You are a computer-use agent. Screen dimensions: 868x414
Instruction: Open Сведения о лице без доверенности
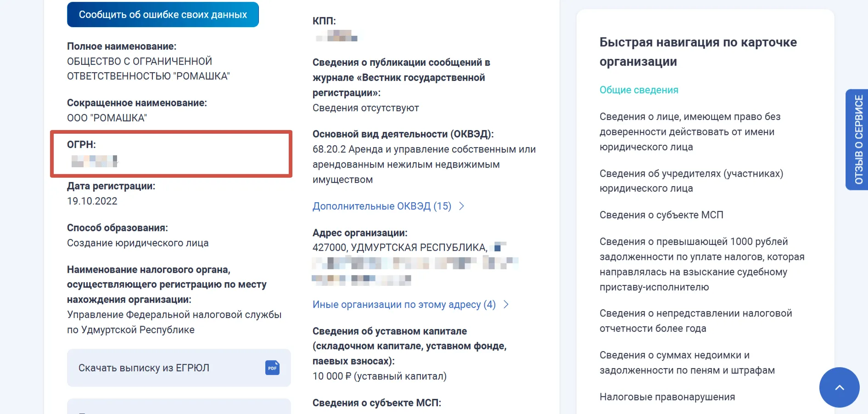tap(686, 132)
